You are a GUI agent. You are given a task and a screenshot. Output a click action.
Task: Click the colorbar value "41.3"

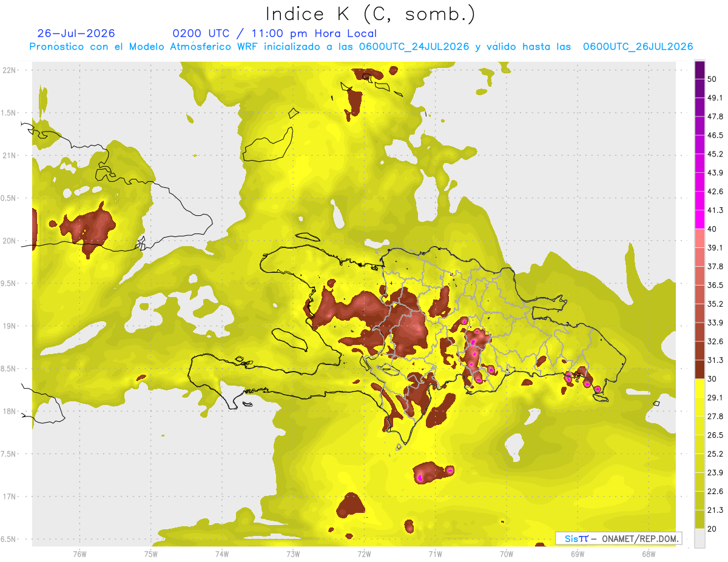pyautogui.click(x=715, y=210)
